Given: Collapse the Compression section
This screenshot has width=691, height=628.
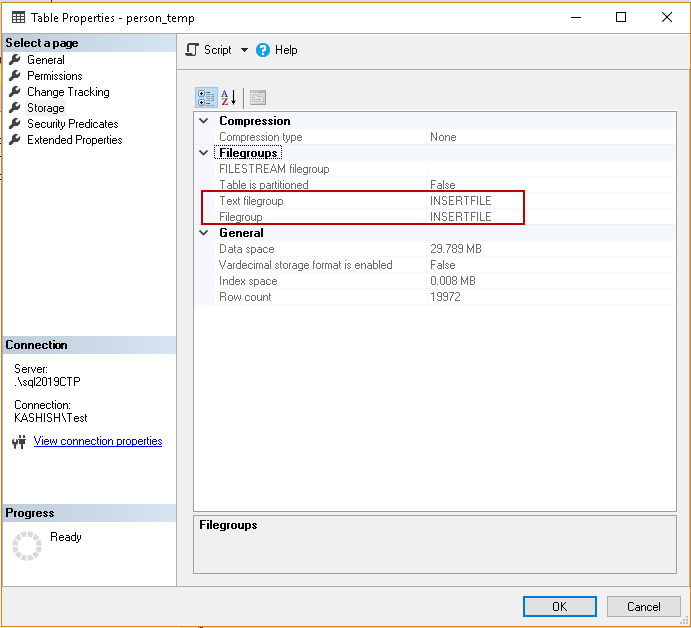Looking at the screenshot, I should [204, 121].
